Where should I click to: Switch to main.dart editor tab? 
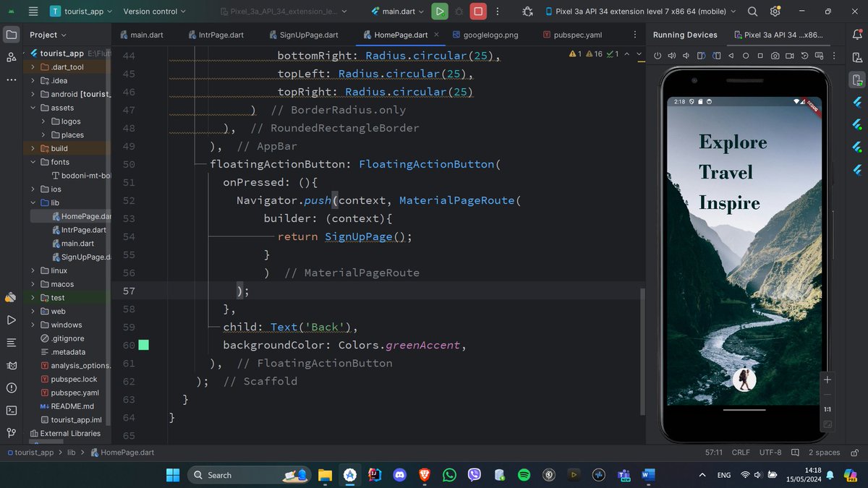[142, 35]
